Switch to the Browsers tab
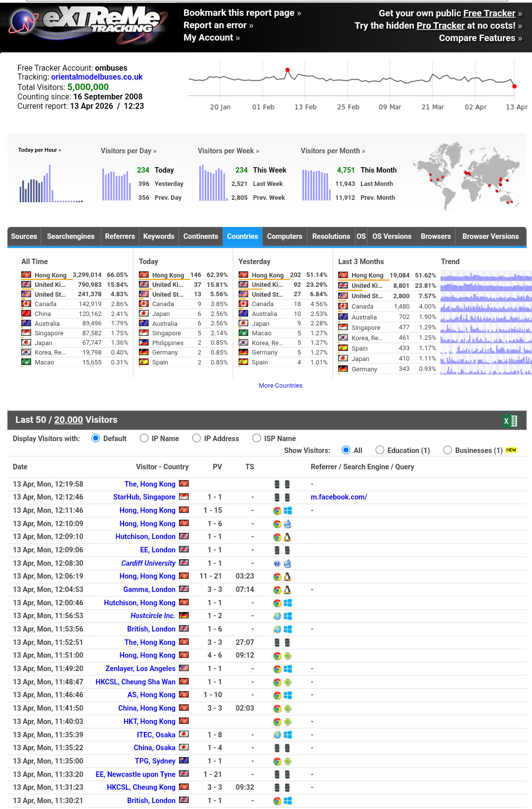Image resolution: width=532 pixels, height=809 pixels. tap(436, 236)
